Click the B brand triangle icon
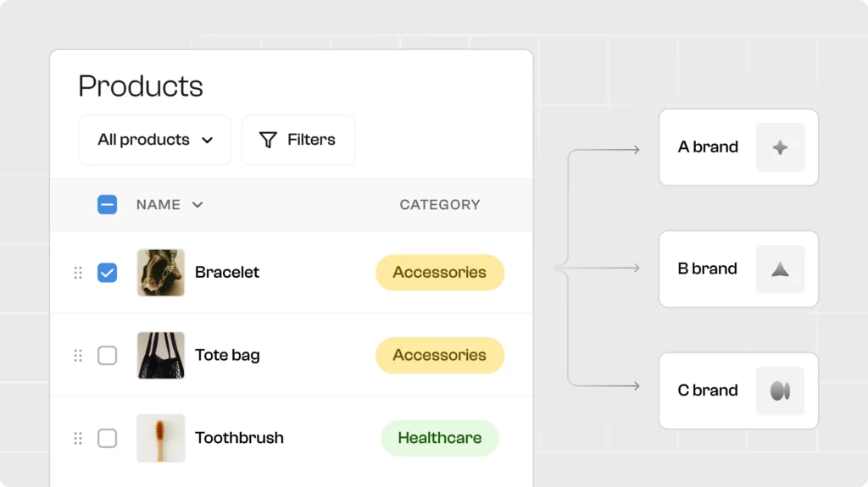The width and height of the screenshot is (868, 487). [x=780, y=269]
